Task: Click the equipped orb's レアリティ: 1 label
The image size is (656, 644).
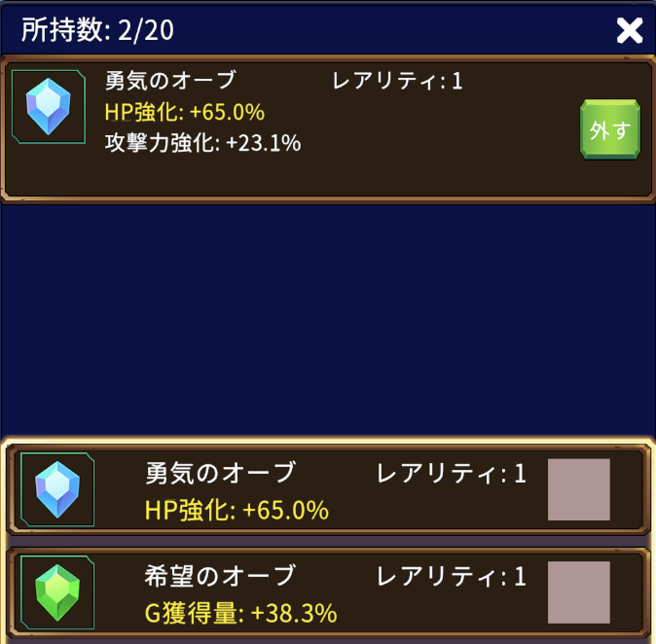Action: [x=397, y=81]
